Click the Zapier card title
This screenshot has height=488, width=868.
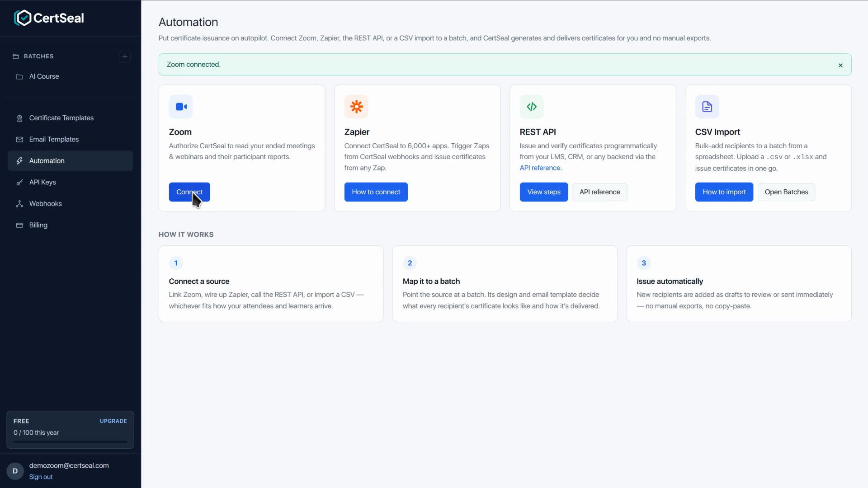point(357,132)
